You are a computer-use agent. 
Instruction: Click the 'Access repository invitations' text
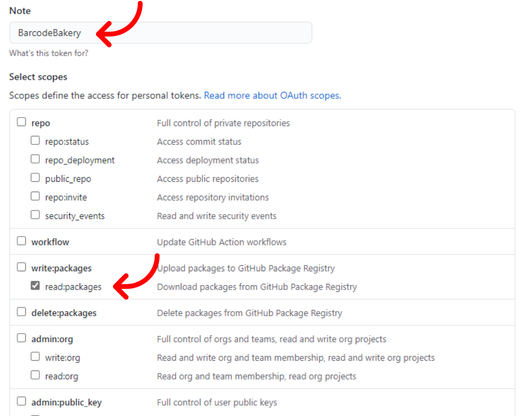coord(213,197)
